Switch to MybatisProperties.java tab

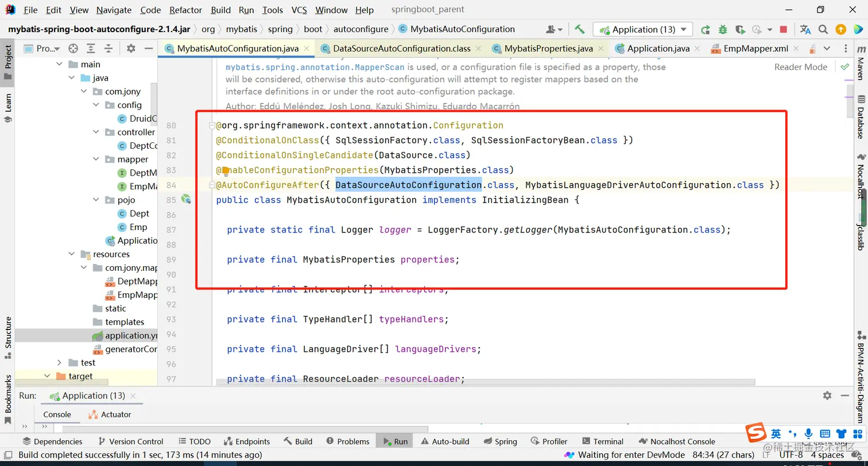point(548,49)
